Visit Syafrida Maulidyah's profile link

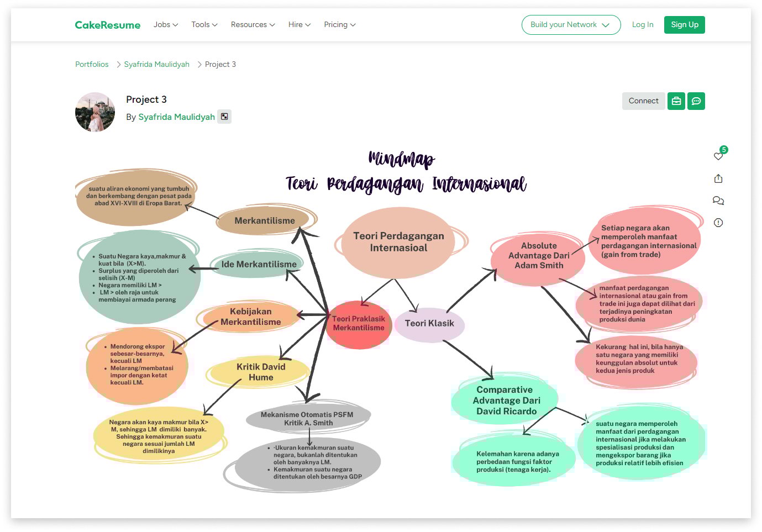point(177,117)
